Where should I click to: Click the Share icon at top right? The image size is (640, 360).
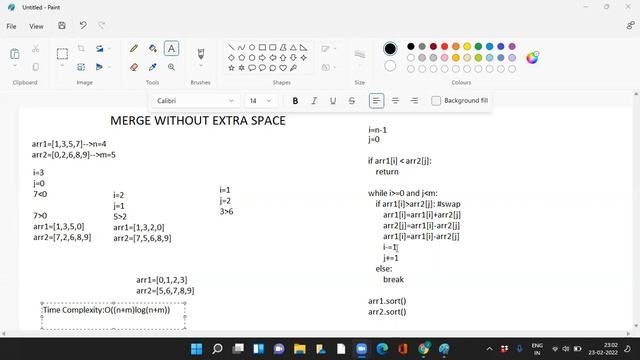click(x=631, y=26)
